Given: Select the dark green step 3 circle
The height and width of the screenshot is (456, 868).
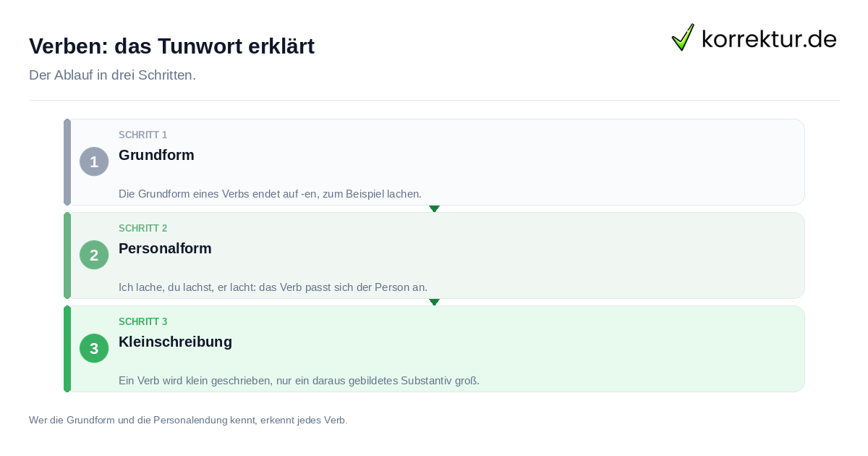Looking at the screenshot, I should click(x=94, y=348).
